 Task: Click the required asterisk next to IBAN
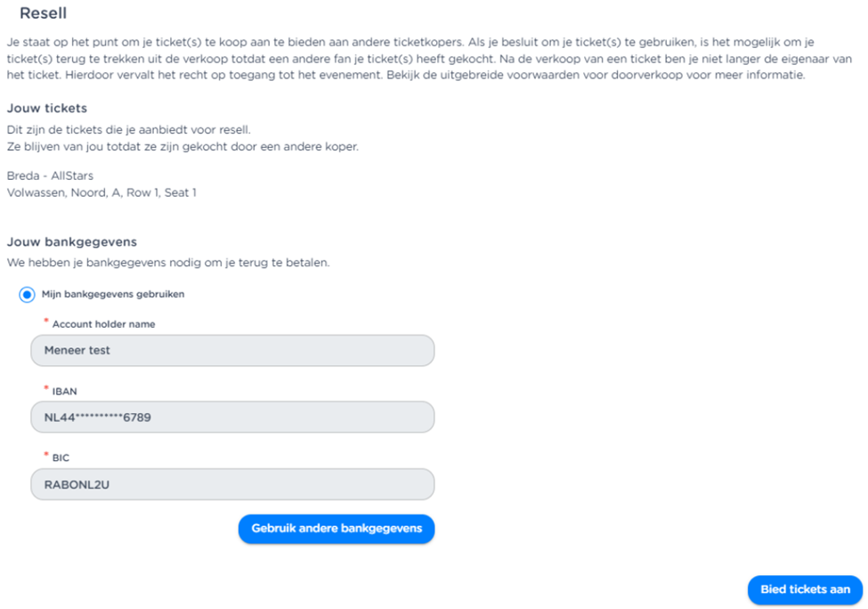coord(46,388)
